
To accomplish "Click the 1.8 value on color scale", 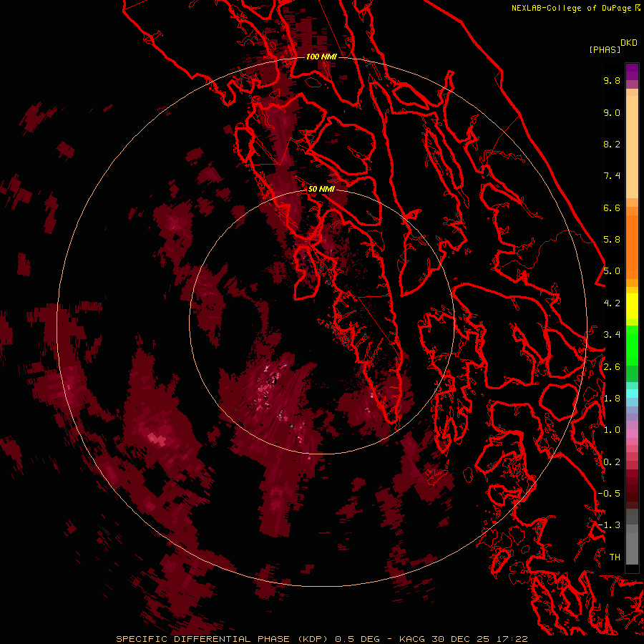I will 612,399.
